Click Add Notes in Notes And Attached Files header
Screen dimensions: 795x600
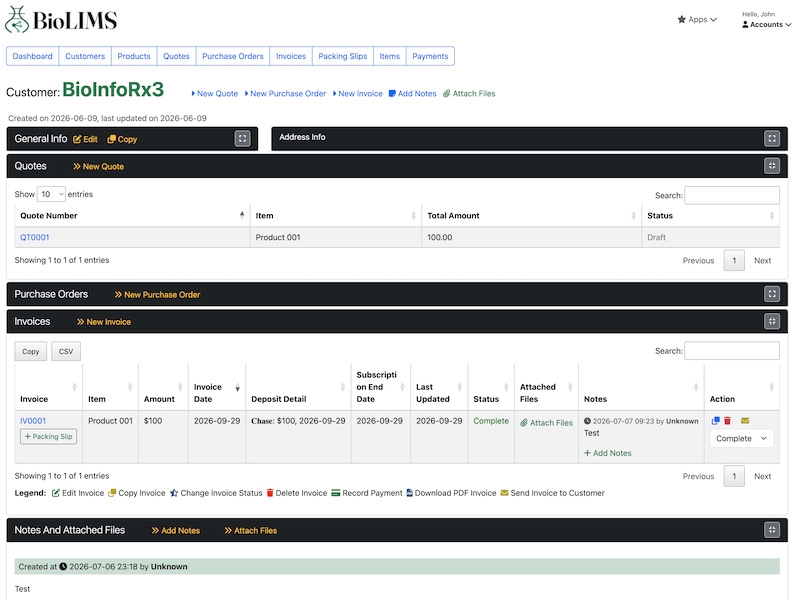(x=176, y=531)
